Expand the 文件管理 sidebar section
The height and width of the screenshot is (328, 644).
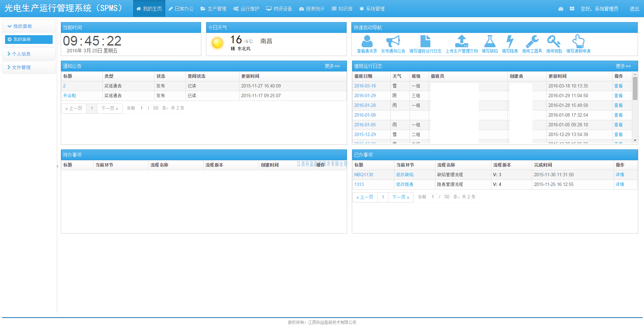click(29, 67)
